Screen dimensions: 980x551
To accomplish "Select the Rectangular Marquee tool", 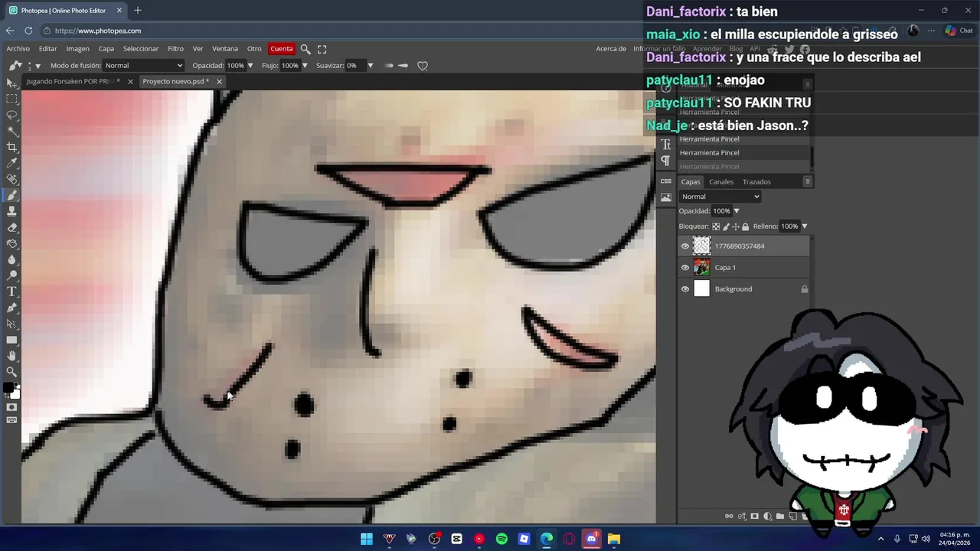I will click(11, 99).
